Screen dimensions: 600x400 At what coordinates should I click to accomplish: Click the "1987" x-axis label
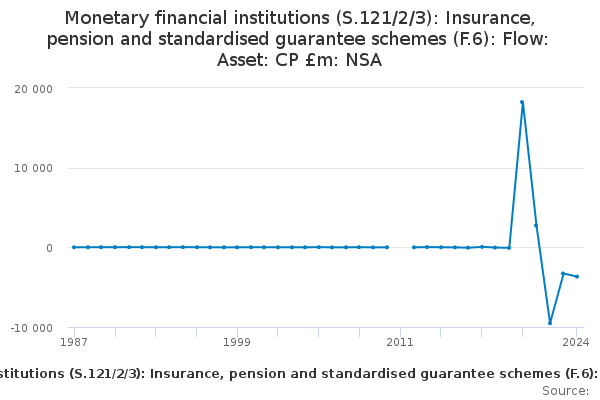coord(73,342)
